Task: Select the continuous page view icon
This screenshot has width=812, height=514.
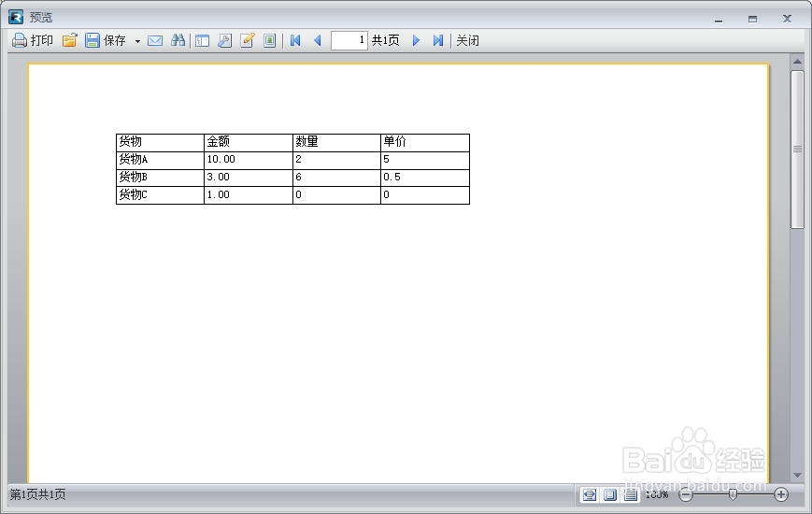Action: [x=630, y=494]
